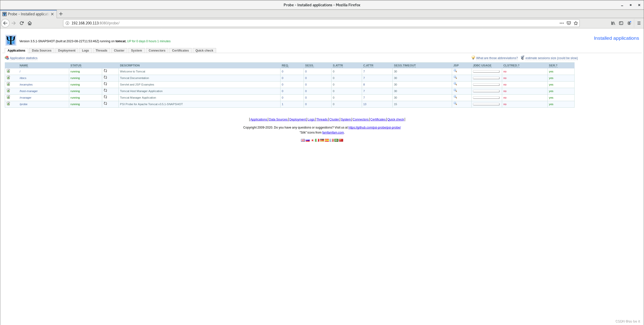Click the /examples application name link
The height and width of the screenshot is (325, 644).
pos(26,84)
